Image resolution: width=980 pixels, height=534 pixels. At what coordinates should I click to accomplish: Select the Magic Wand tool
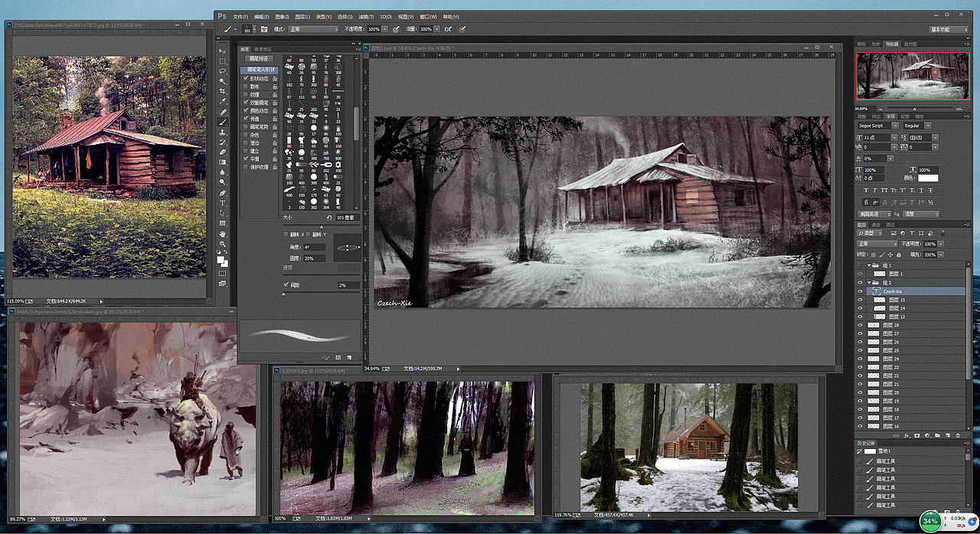223,81
